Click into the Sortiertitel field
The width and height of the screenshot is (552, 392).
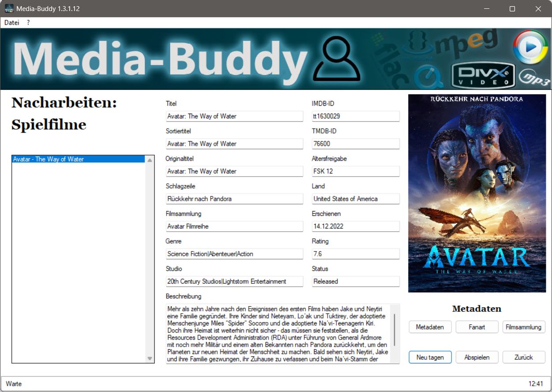point(235,144)
